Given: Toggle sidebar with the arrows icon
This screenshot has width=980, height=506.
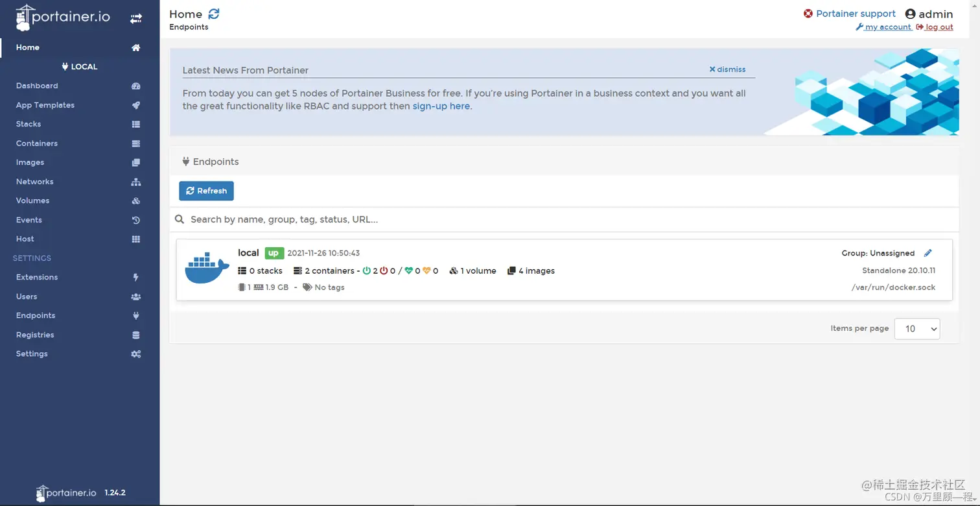Looking at the screenshot, I should (x=135, y=19).
